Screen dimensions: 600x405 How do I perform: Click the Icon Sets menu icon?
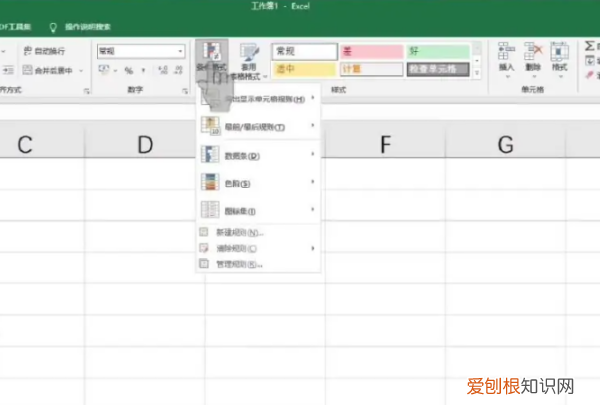[x=210, y=210]
